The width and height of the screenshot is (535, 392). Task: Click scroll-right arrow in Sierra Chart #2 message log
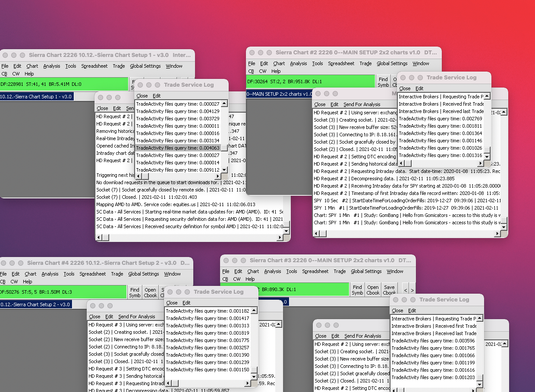point(497,234)
